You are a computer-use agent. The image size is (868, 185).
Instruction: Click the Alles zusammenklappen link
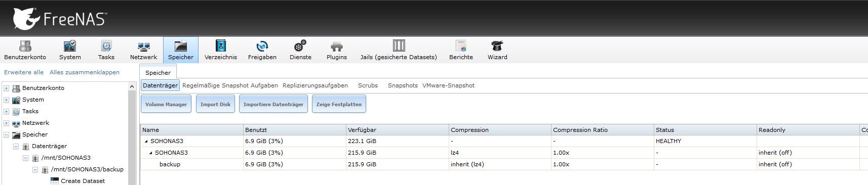(x=85, y=72)
